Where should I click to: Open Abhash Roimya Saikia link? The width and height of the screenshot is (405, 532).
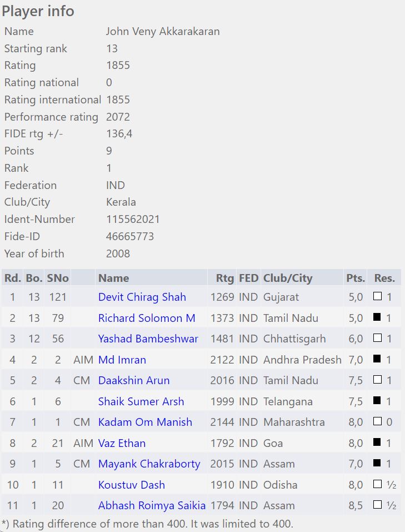point(152,505)
